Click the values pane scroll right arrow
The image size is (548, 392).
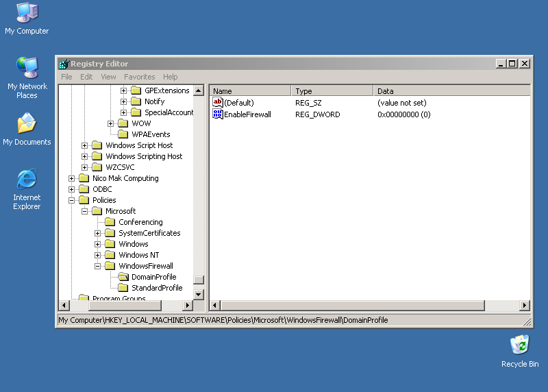525,305
